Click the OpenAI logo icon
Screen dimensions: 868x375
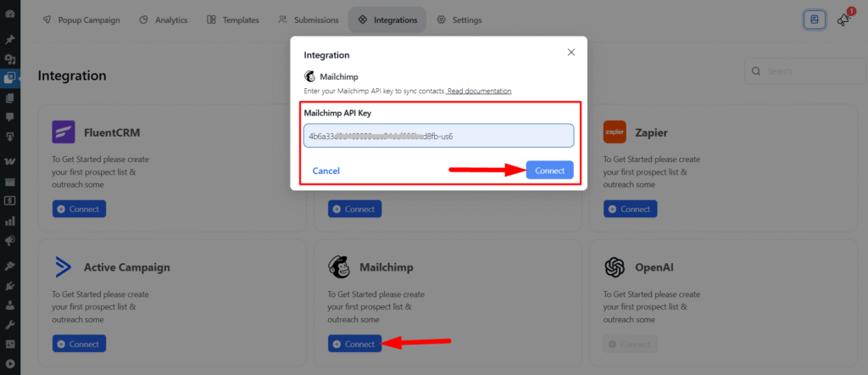coord(615,267)
